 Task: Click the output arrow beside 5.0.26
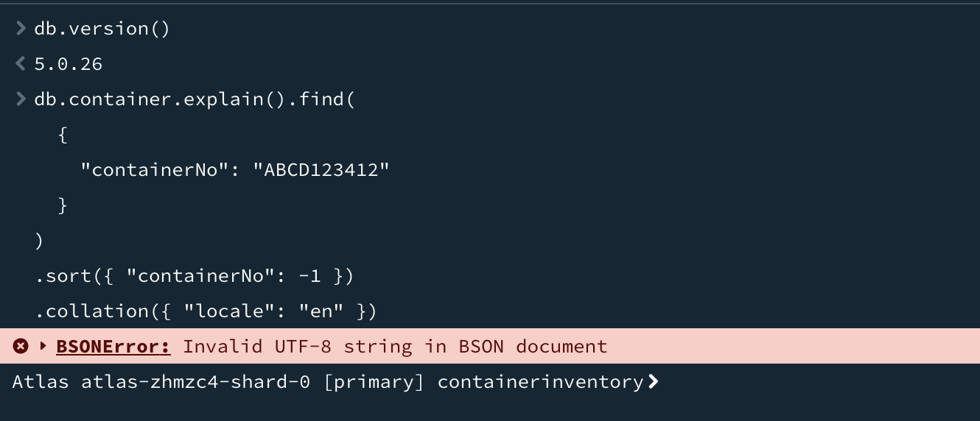(21, 64)
